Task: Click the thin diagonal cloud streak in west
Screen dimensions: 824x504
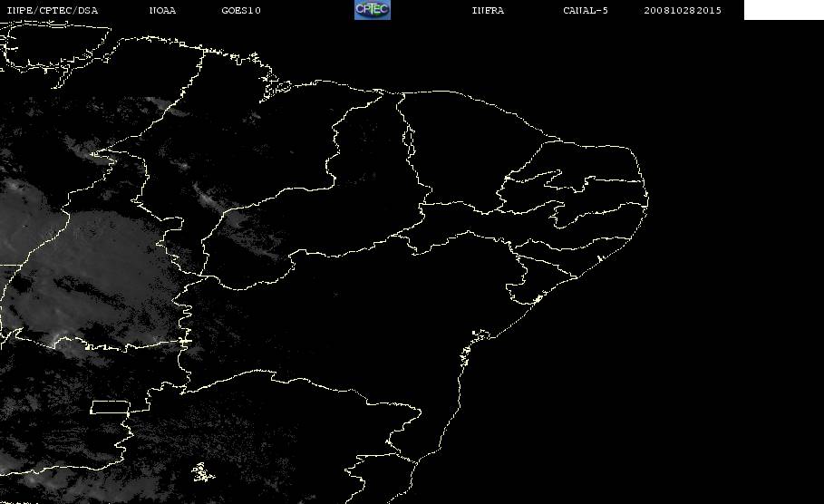Action: point(210,199)
